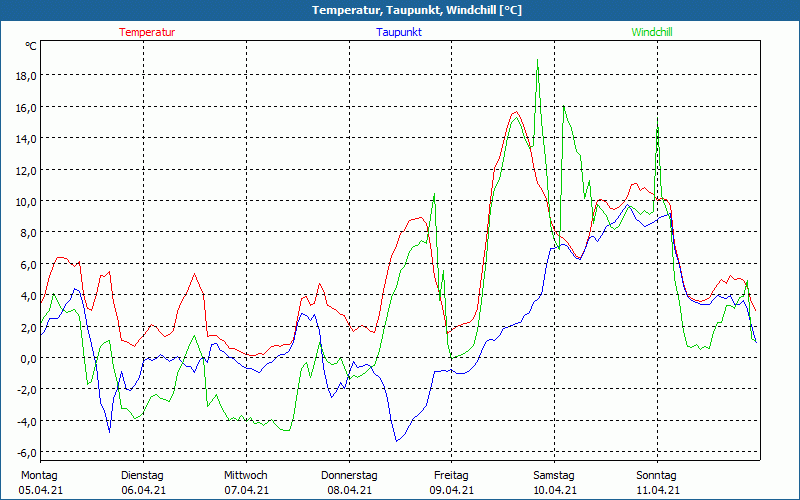Screen dimensions: 800x500
Task: Select the Sonntag day label
Action: (656, 475)
